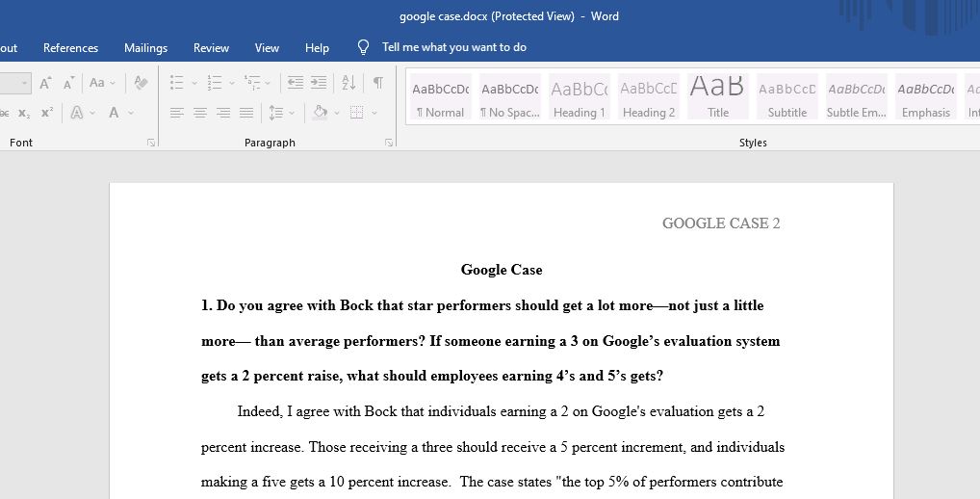Open the Font Color dropdown arrow
Image resolution: width=980 pixels, height=499 pixels.
click(131, 113)
